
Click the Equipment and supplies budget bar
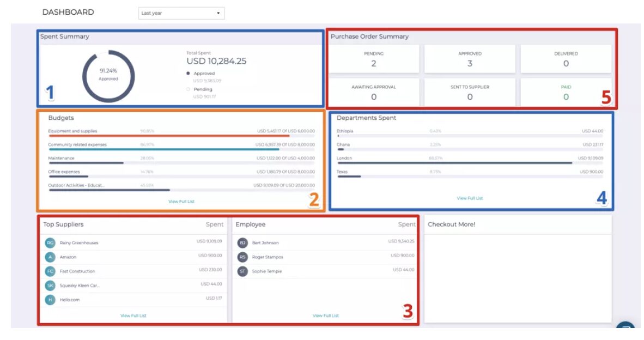pos(181,136)
